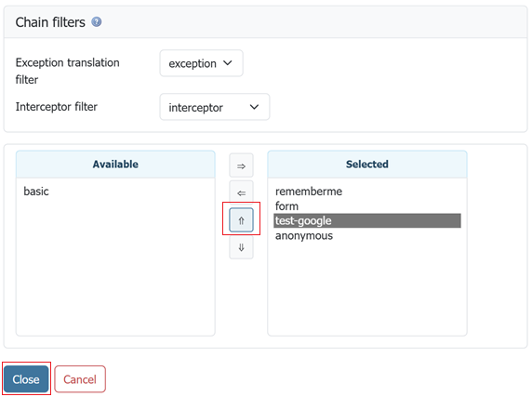532x397 pixels.
Task: Select anonymous in the Selected list
Action: [304, 235]
